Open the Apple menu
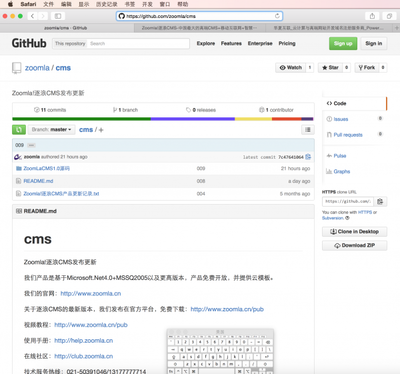The image size is (400, 374). 10,4
